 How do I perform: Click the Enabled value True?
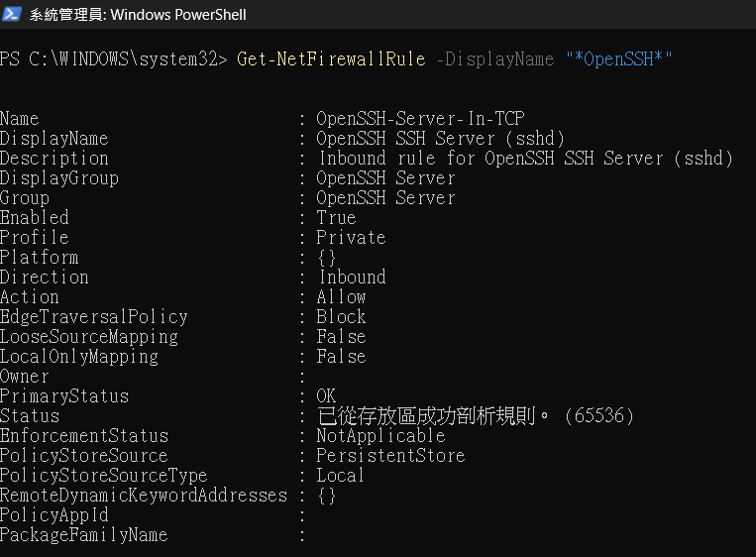tap(336, 218)
